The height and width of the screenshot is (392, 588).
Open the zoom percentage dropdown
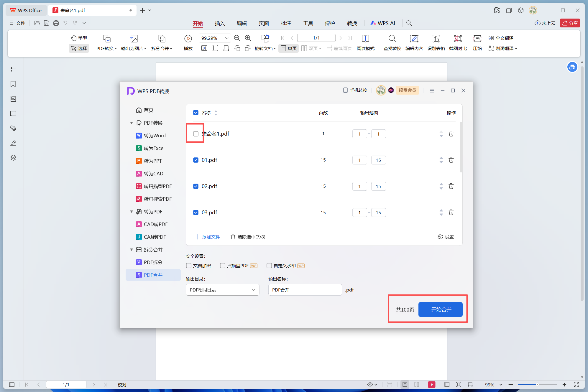pyautogui.click(x=226, y=38)
